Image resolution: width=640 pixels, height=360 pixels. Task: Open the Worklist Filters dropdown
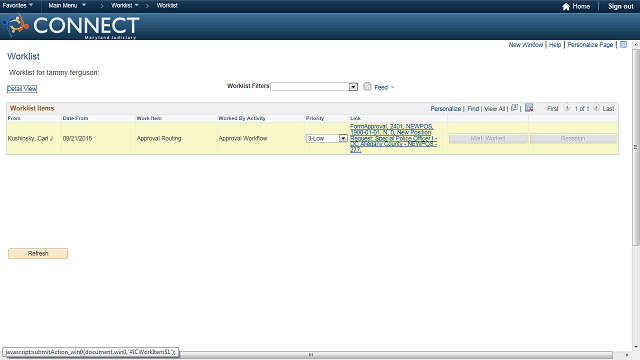point(314,87)
